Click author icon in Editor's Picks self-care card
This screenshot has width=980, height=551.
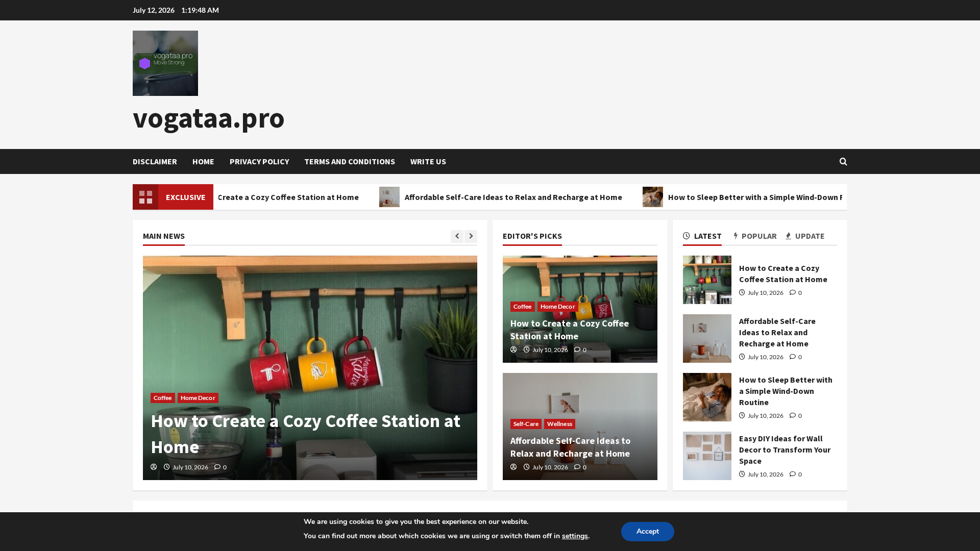tap(513, 467)
